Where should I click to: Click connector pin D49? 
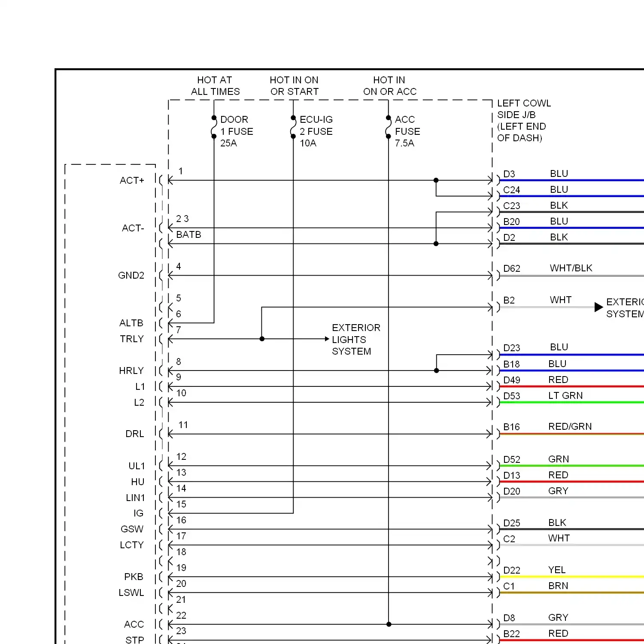click(511, 380)
